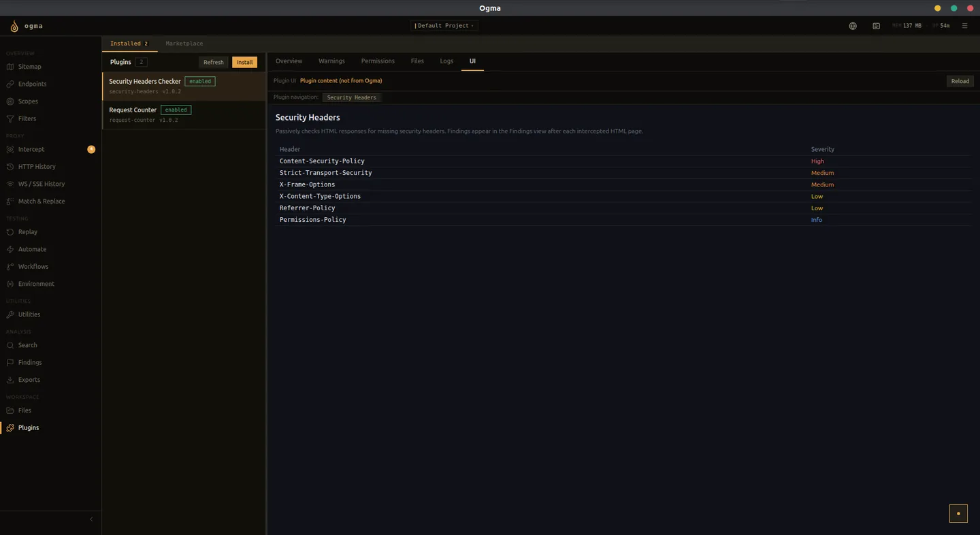Click the Header column header
The width and height of the screenshot is (980, 535).
point(290,149)
